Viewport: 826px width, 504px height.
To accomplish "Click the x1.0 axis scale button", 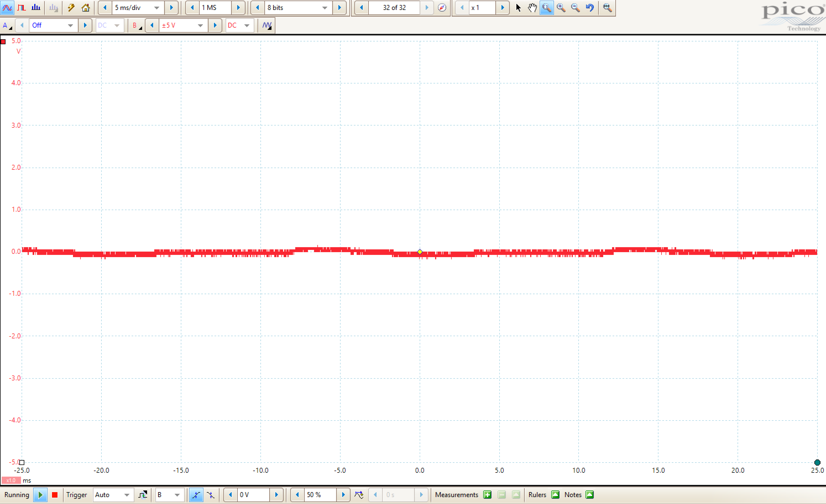I will [x=11, y=480].
